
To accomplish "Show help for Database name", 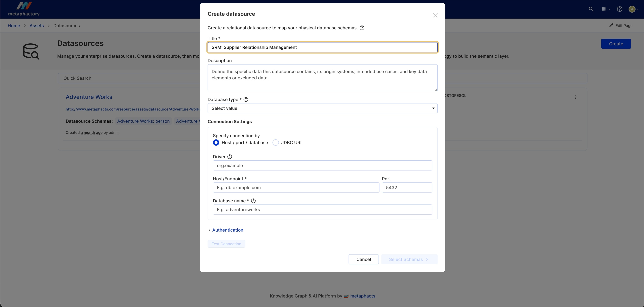I will click(x=253, y=201).
